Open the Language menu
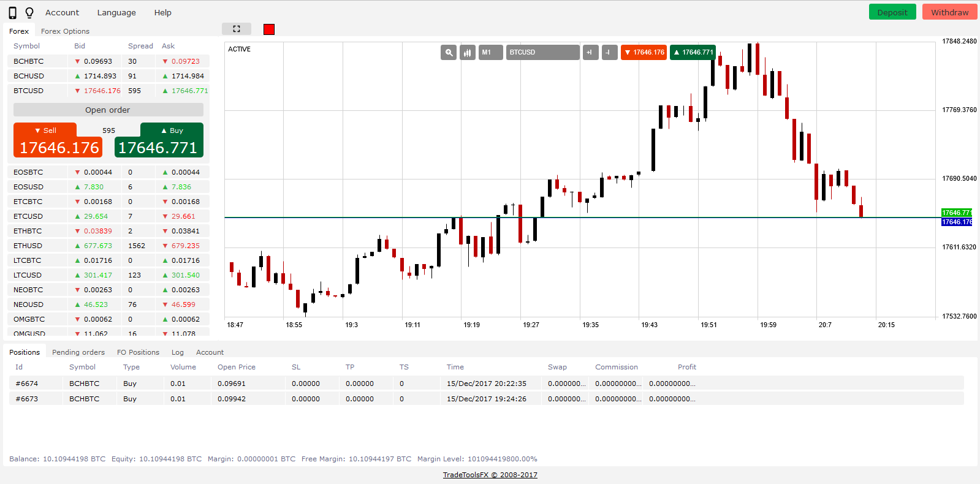The width and height of the screenshot is (980, 484). point(116,13)
